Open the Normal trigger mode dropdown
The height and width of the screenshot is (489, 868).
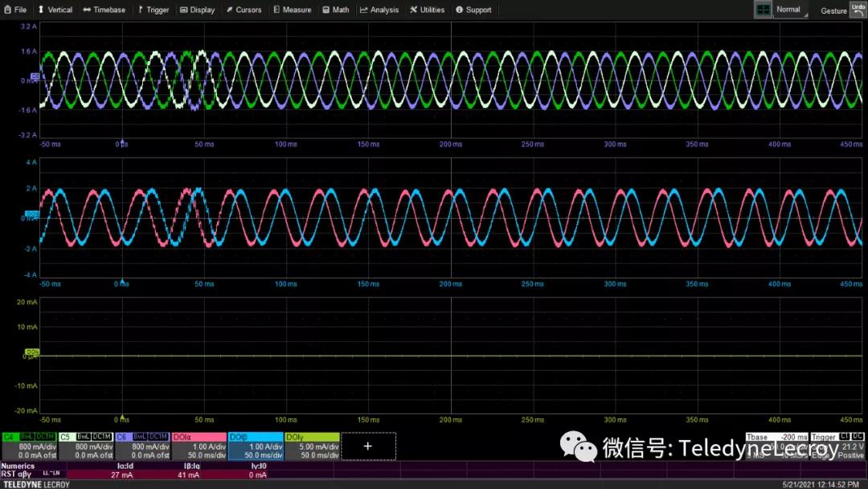click(792, 10)
